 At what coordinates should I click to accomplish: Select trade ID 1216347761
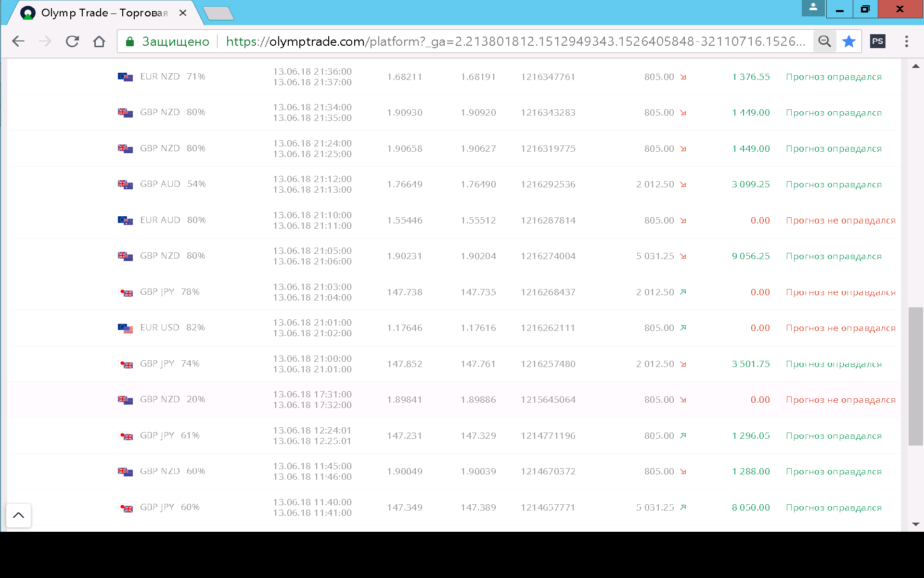548,77
